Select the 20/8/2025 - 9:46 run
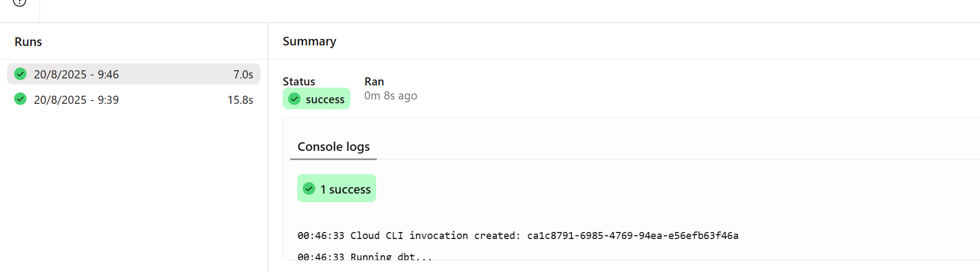980x272 pixels. coord(134,74)
